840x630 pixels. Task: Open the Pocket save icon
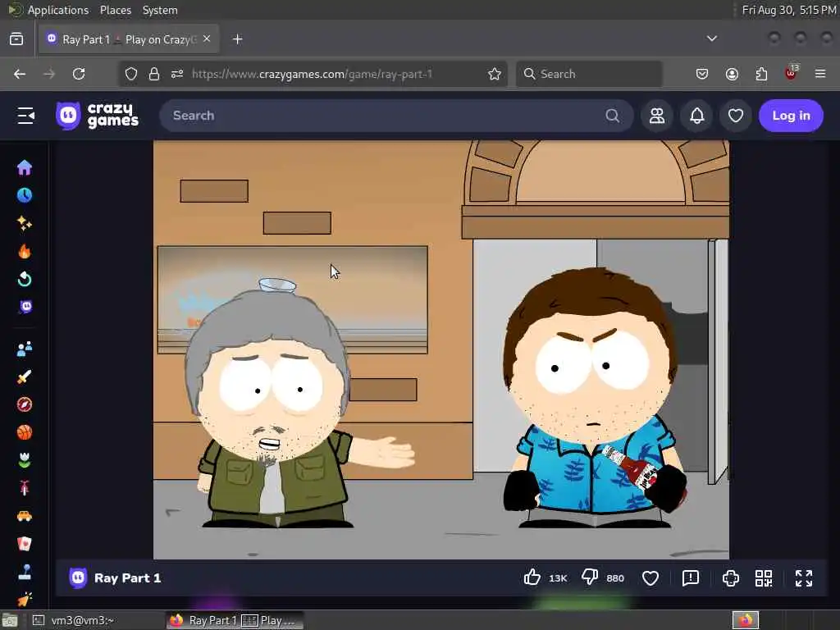click(702, 74)
